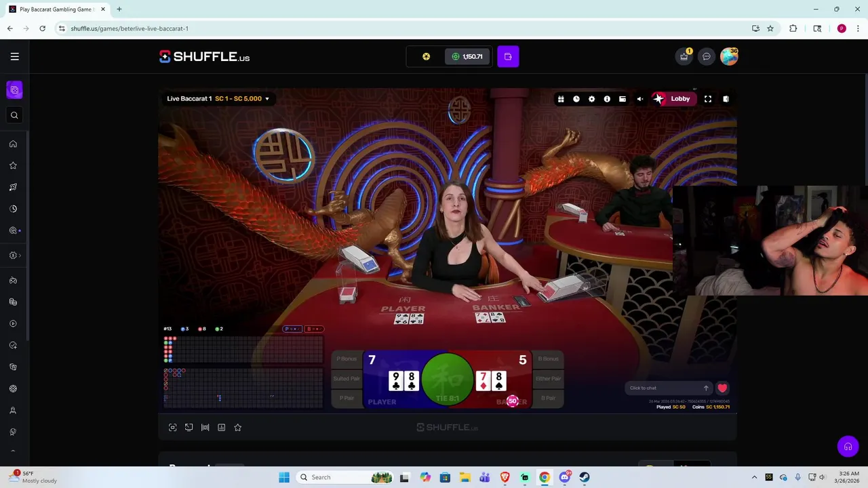Viewport: 868px width, 488px height.
Task: Click the taskbar Search box
Action: coord(346,477)
